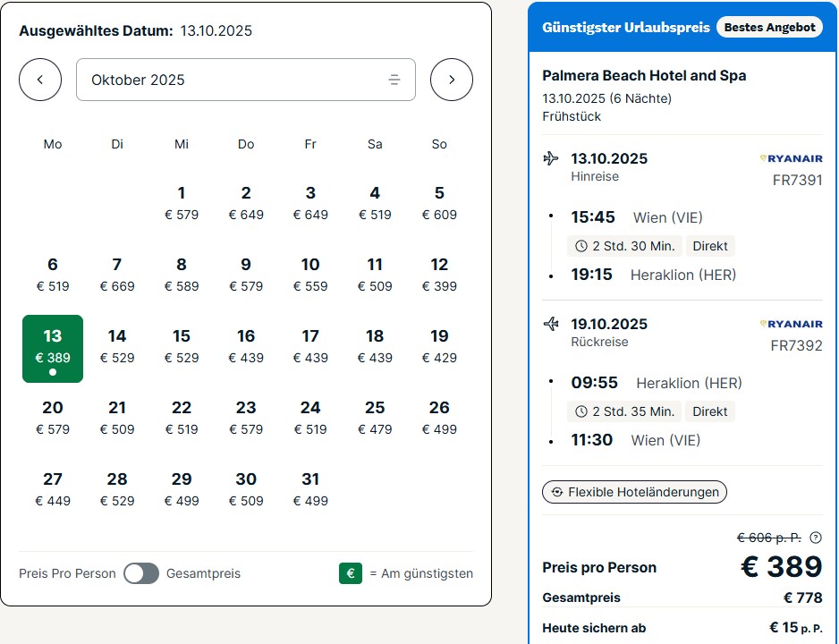Click the outbound flight plane icon
This screenshot has height=644, width=839.
pyautogui.click(x=551, y=159)
